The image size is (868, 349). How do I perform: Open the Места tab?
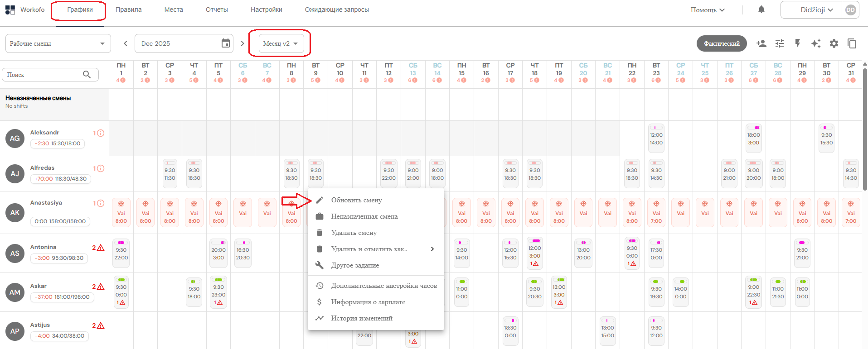[174, 10]
